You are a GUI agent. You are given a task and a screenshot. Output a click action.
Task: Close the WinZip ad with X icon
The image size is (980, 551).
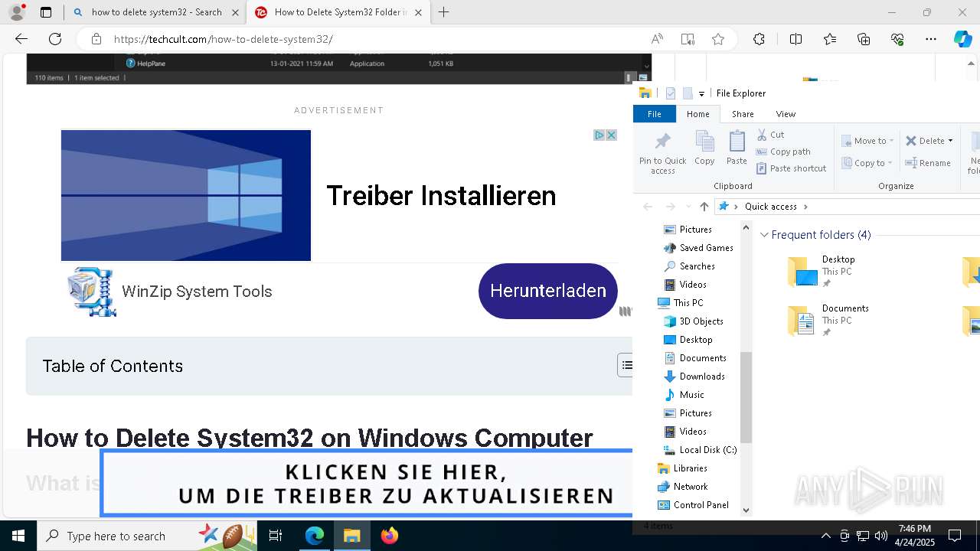612,135
